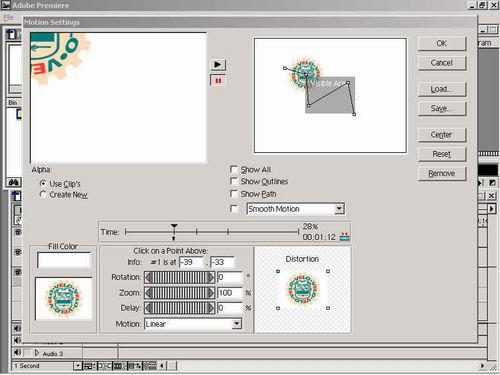Enable the Show All checkbox
Image resolution: width=500 pixels, height=375 pixels.
pos(234,170)
